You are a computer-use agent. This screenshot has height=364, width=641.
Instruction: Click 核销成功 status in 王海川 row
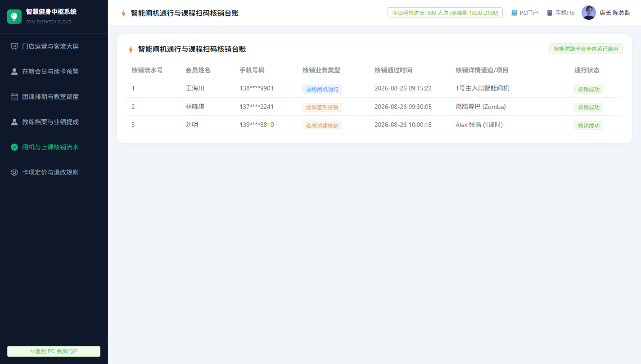pos(589,89)
